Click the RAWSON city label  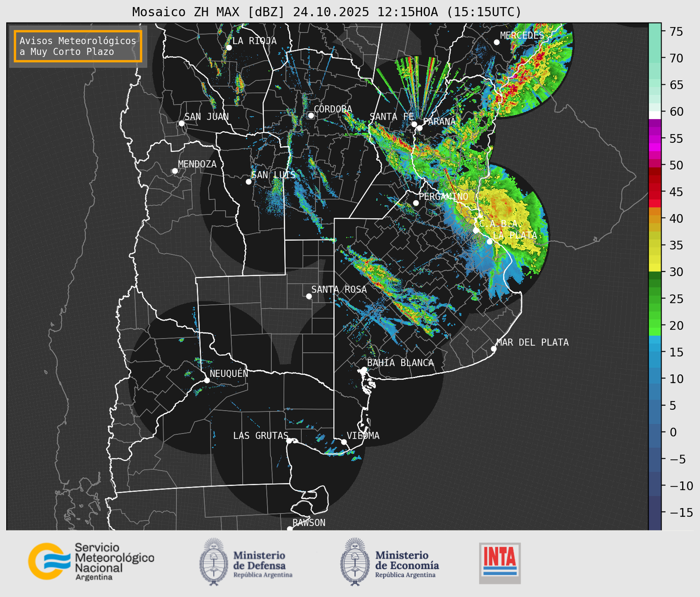(309, 523)
